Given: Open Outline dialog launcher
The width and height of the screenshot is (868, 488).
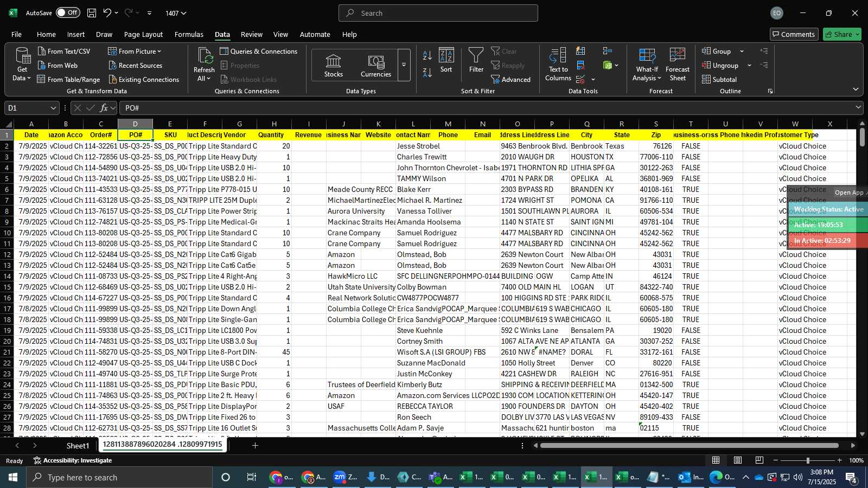Looking at the screenshot, I should [770, 91].
